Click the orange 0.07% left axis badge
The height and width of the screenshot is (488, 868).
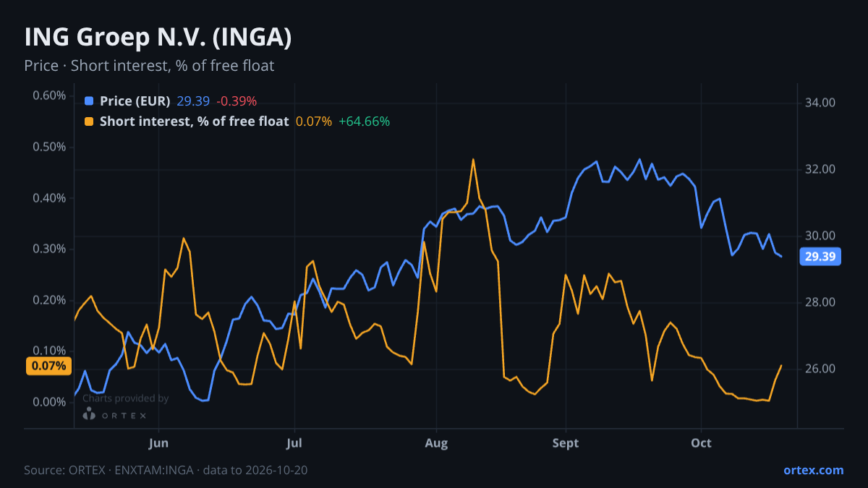coord(49,366)
